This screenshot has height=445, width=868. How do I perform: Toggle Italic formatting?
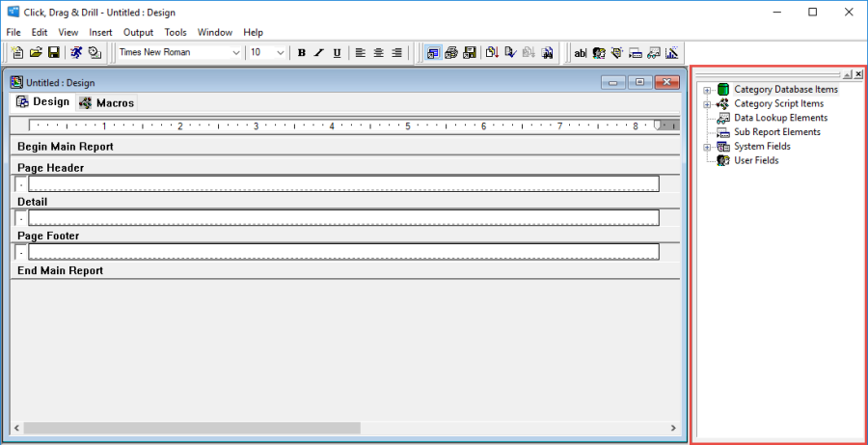click(x=318, y=52)
